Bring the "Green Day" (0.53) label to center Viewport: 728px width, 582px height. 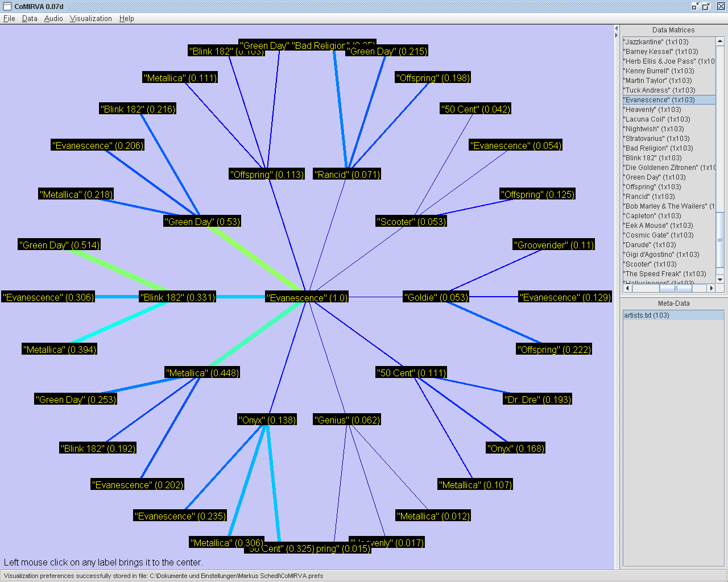(202, 222)
